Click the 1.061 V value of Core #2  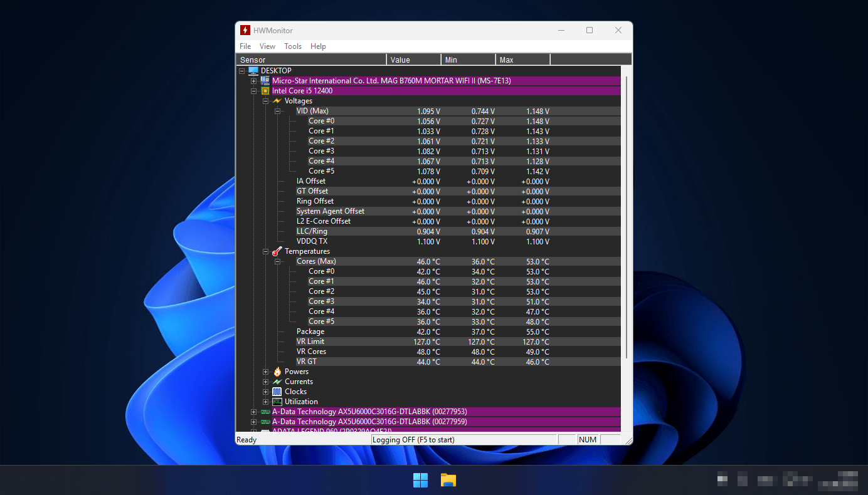[428, 142]
